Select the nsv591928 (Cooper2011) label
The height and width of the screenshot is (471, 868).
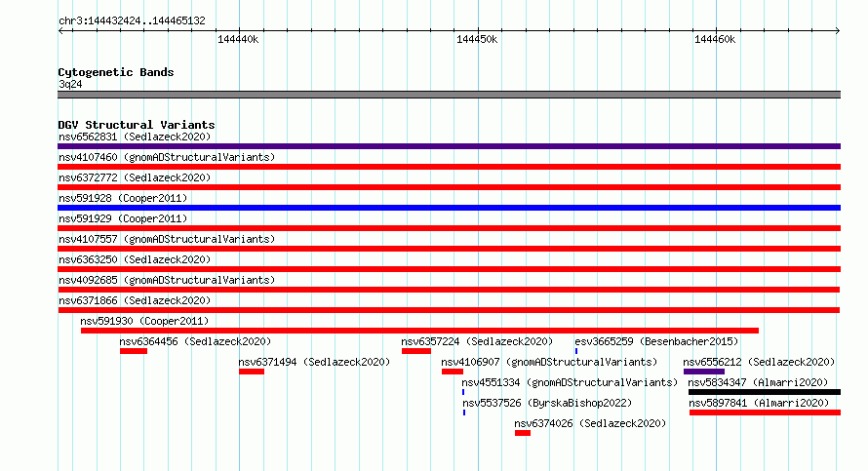click(x=123, y=198)
